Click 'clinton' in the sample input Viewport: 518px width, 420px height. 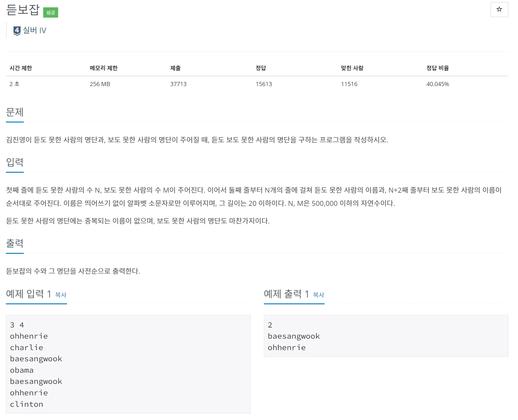click(x=26, y=404)
